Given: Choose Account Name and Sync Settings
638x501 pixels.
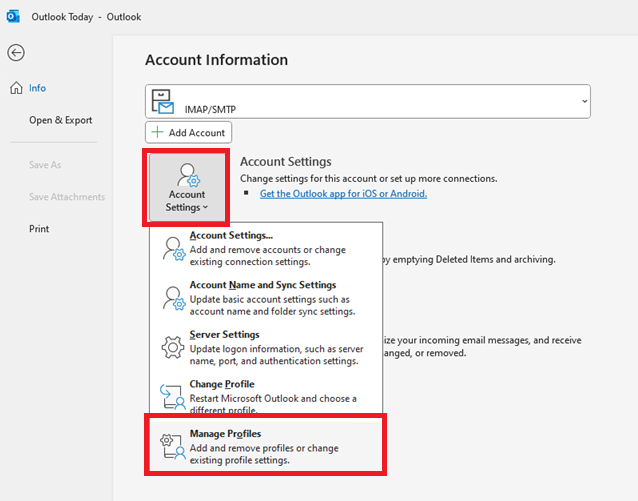Looking at the screenshot, I should click(266, 298).
